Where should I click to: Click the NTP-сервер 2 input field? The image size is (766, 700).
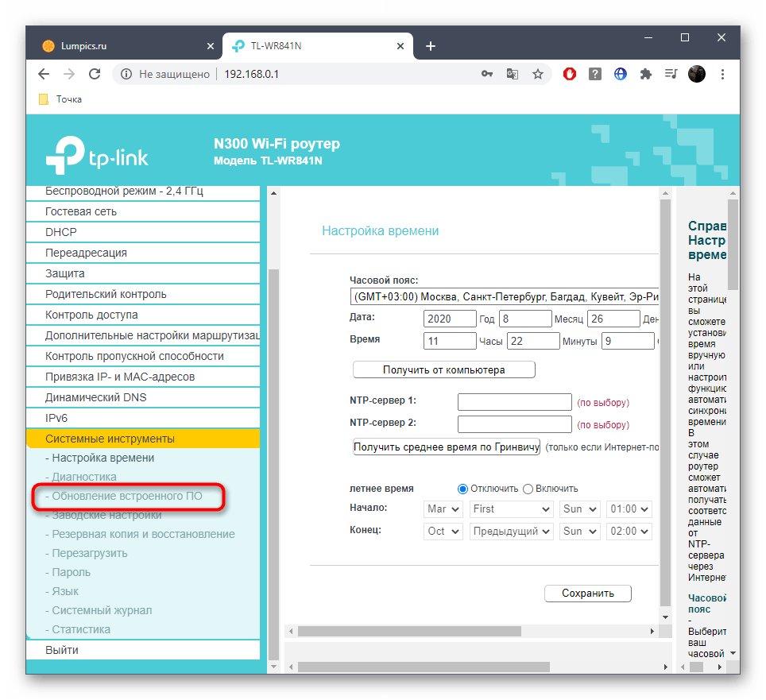[x=515, y=424]
